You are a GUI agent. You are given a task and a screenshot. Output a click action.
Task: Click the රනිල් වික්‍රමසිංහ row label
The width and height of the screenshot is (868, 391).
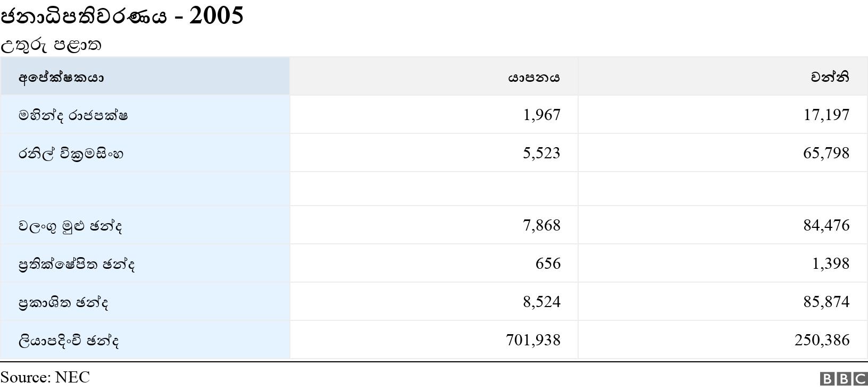point(71,154)
